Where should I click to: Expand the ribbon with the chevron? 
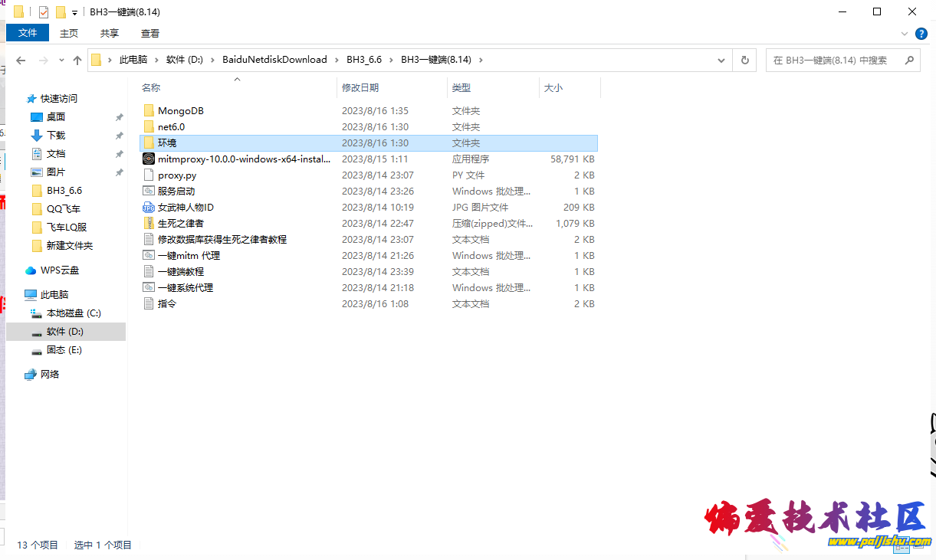(x=906, y=34)
